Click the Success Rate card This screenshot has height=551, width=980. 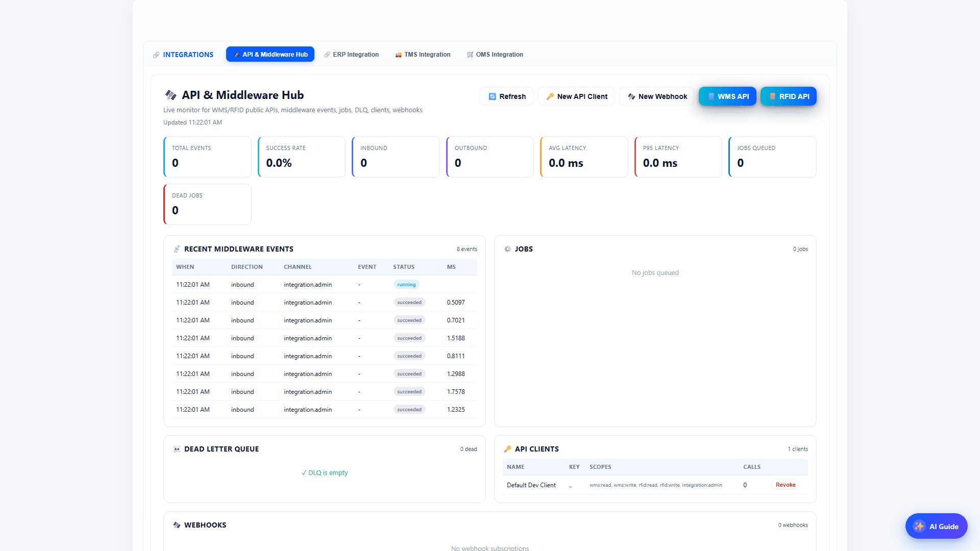click(x=302, y=157)
